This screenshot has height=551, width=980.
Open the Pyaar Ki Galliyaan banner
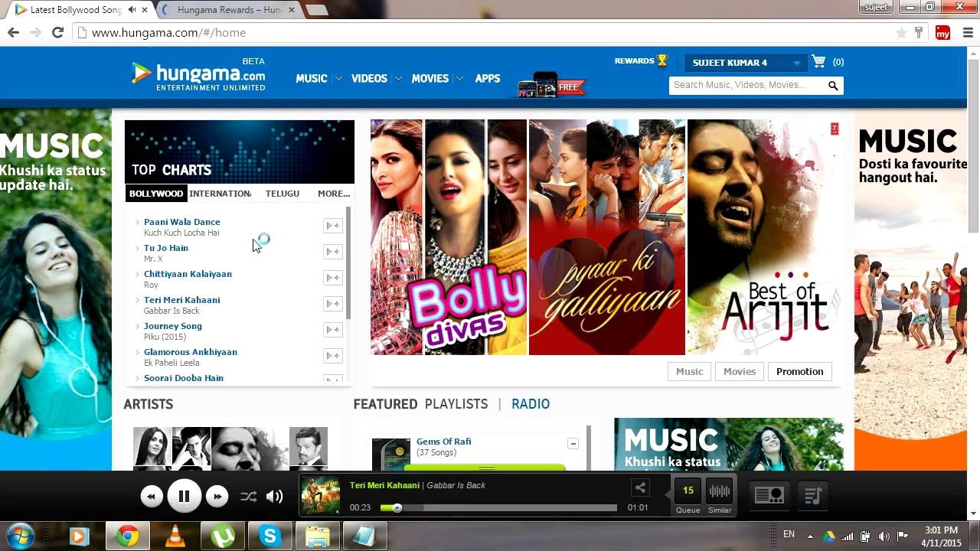pos(606,237)
